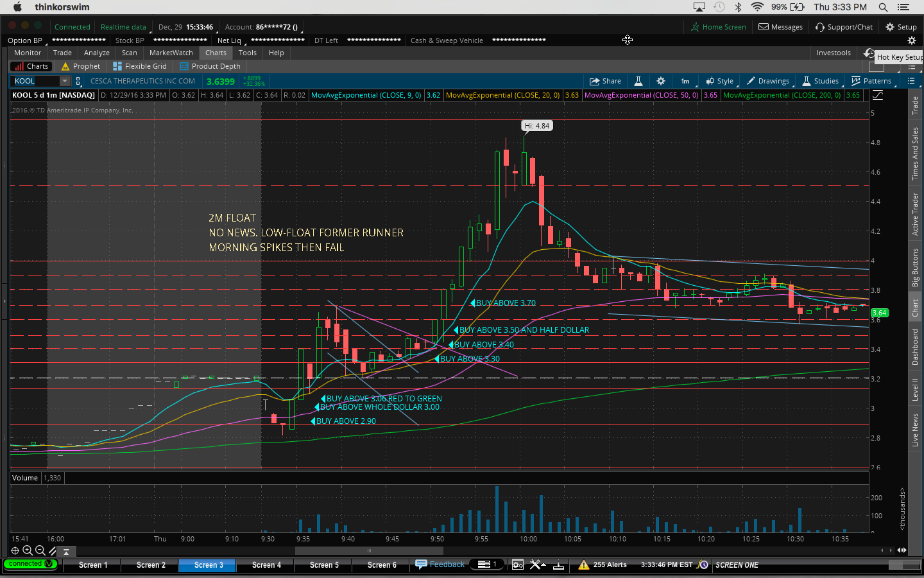Click the account info bar gear icon
This screenshot has height=578, width=924.
click(911, 40)
